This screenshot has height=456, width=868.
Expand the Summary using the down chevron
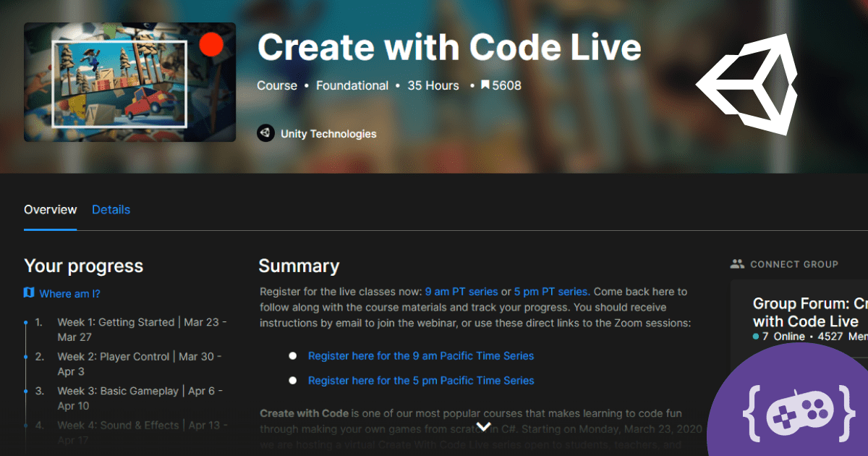pyautogui.click(x=483, y=426)
